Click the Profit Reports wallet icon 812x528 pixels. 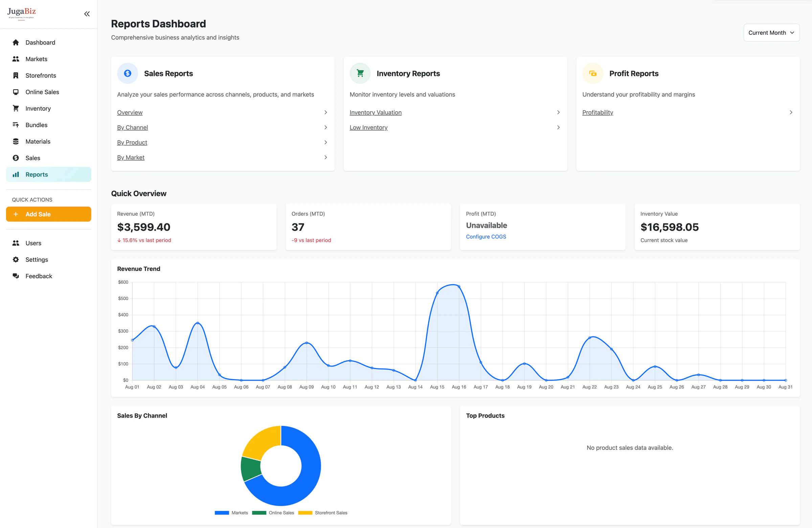click(593, 73)
